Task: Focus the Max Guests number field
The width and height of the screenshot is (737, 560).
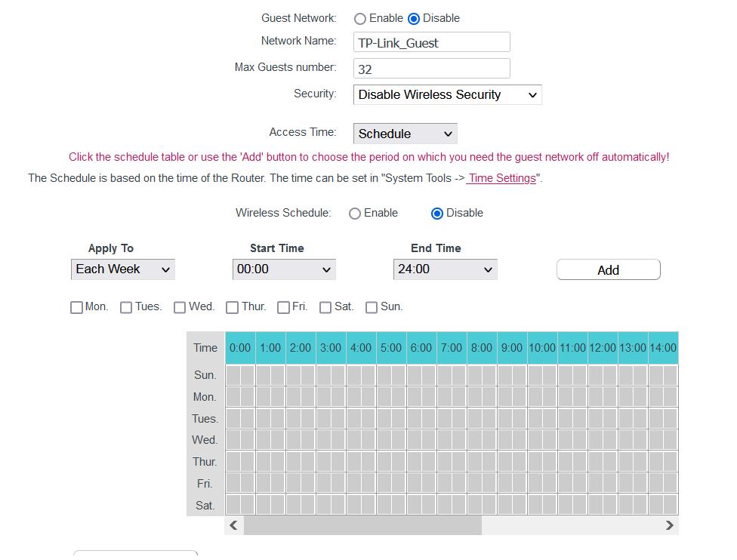Action: [431, 69]
